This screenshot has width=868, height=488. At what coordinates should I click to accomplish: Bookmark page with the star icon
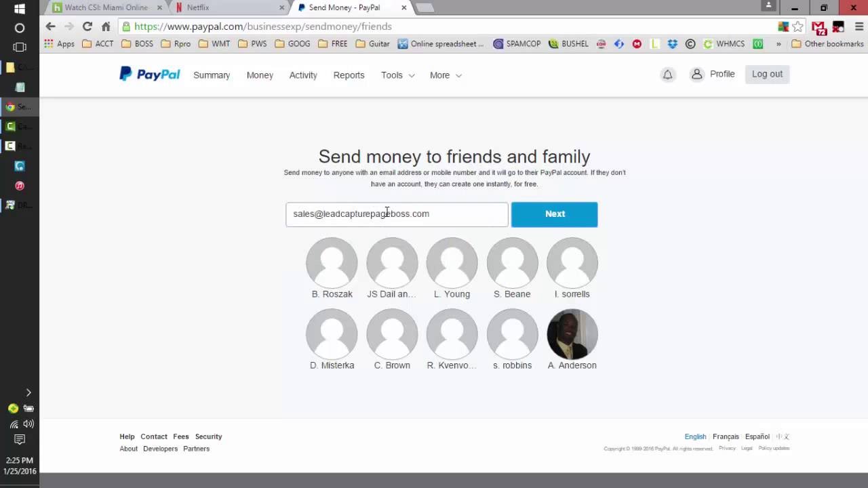coord(798,26)
